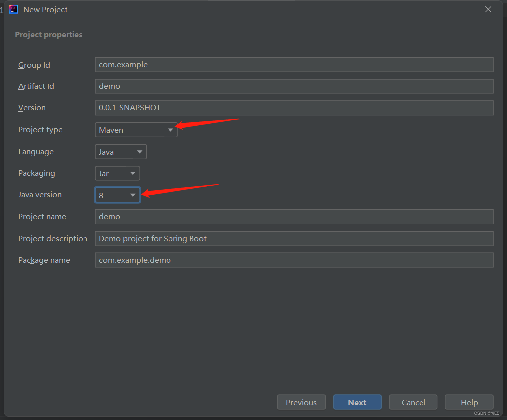Click the Project properties heading
The height and width of the screenshot is (420, 507).
point(49,35)
